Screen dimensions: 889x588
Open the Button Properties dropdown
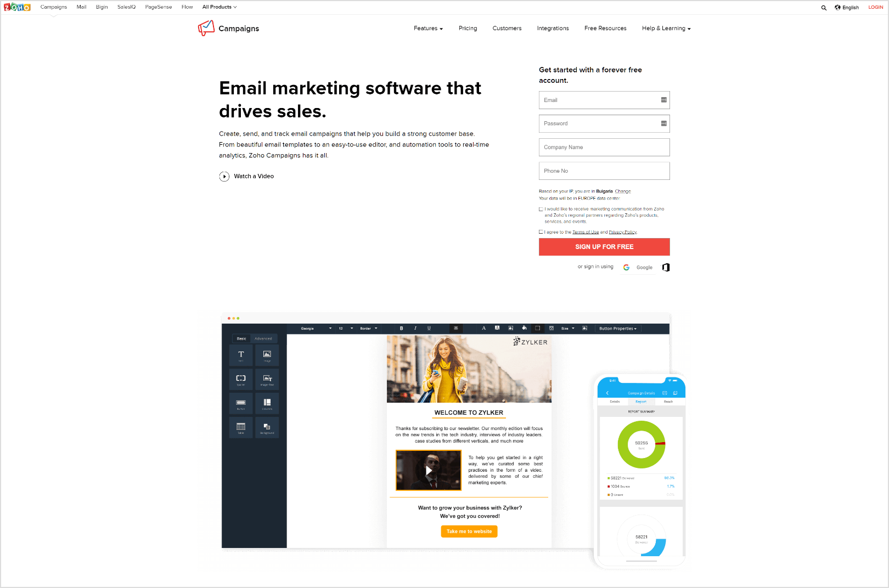[x=618, y=329]
